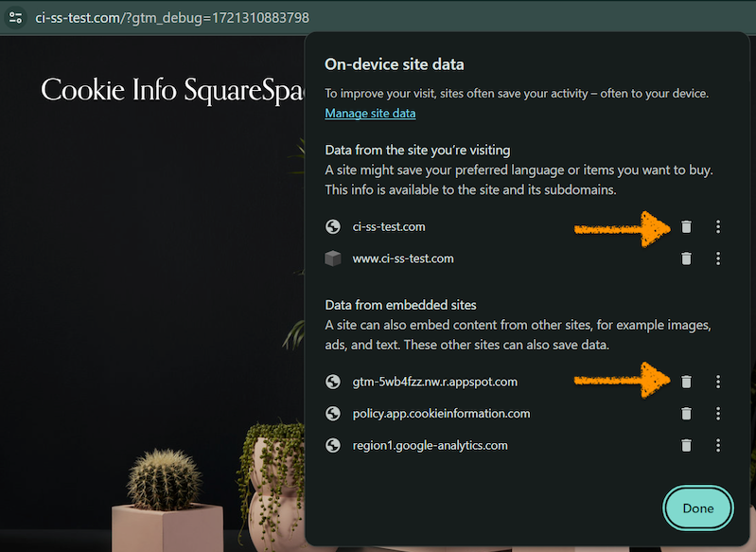Open the site information icon in address bar
This screenshot has width=756, height=552.
pos(15,18)
